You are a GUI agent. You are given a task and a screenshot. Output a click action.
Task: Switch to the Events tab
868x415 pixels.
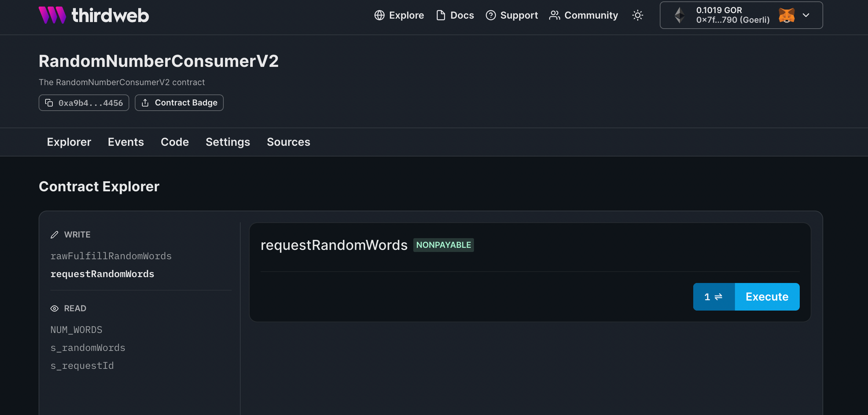125,142
